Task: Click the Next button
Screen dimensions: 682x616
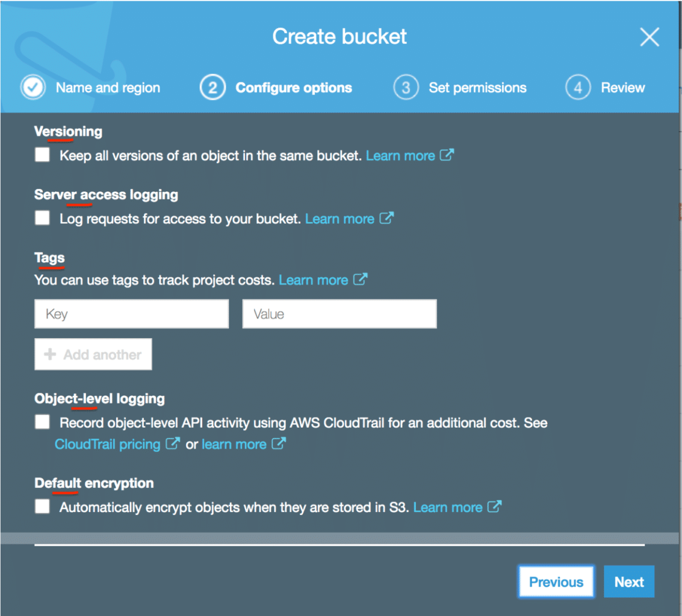Action: [x=629, y=582]
